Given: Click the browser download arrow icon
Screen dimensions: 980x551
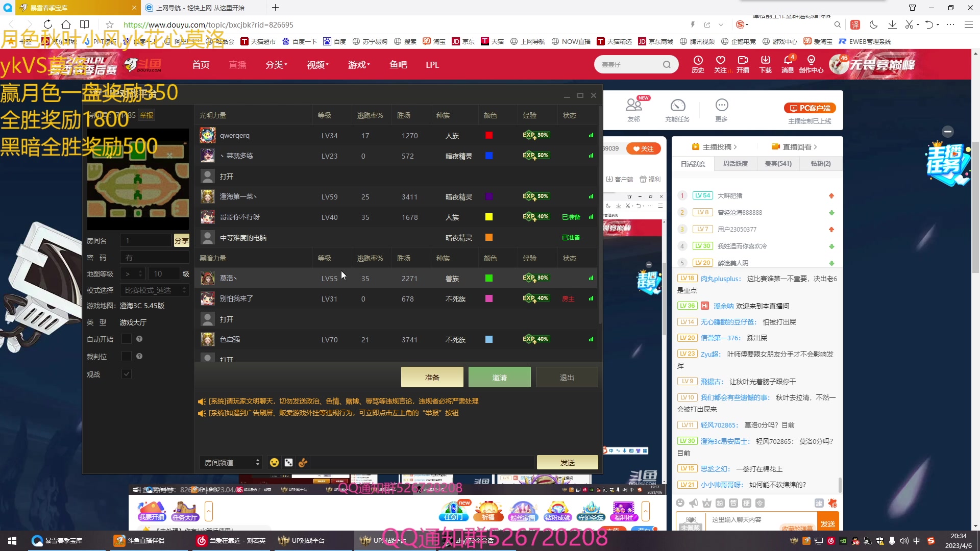Looking at the screenshot, I should (892, 24).
